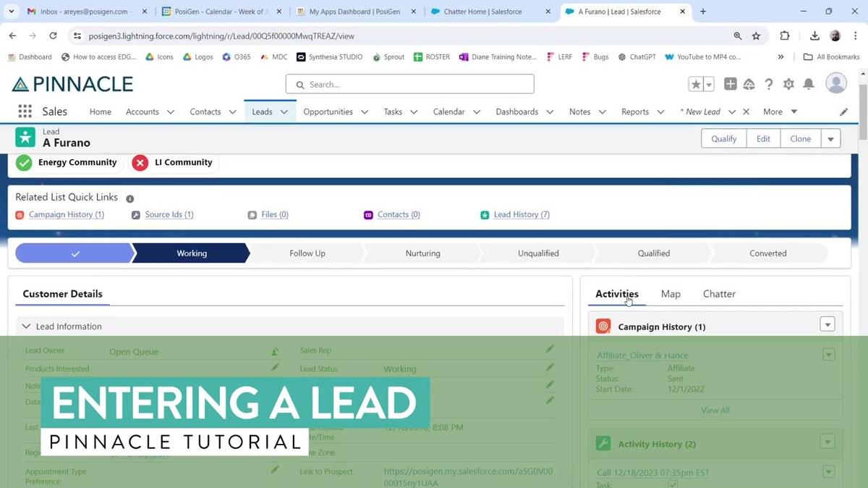Switch to the Map tab
This screenshot has height=488, width=868.
coord(671,294)
